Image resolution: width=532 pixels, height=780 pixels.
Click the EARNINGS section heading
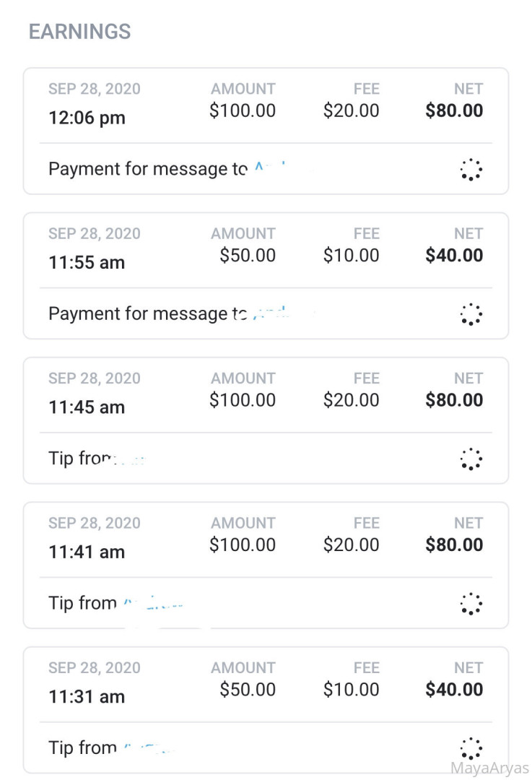79,32
